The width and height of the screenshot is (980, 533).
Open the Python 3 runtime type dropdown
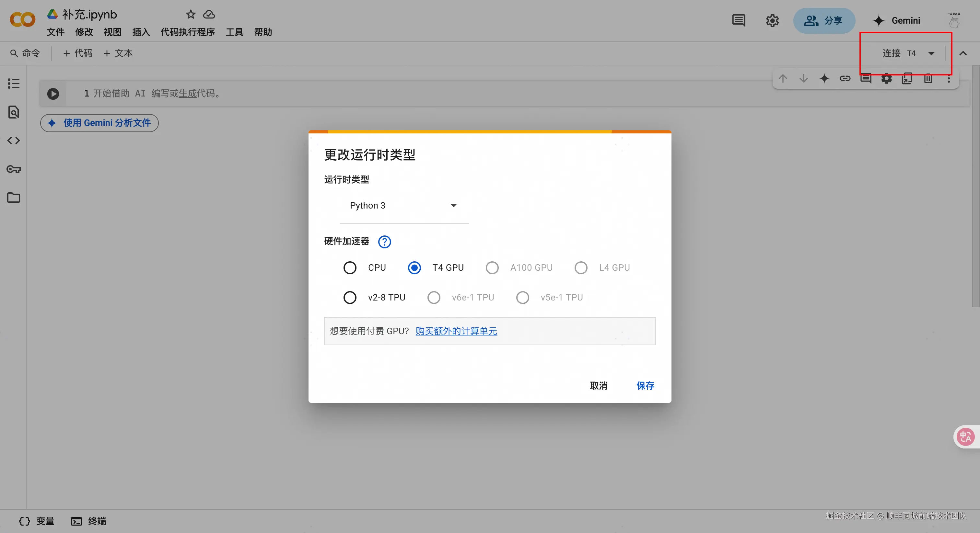(x=403, y=205)
